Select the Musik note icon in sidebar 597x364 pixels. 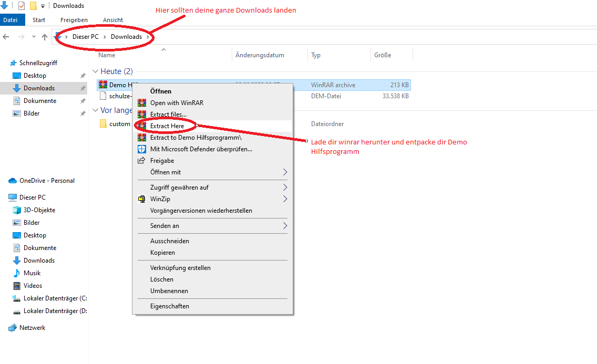[x=16, y=273]
